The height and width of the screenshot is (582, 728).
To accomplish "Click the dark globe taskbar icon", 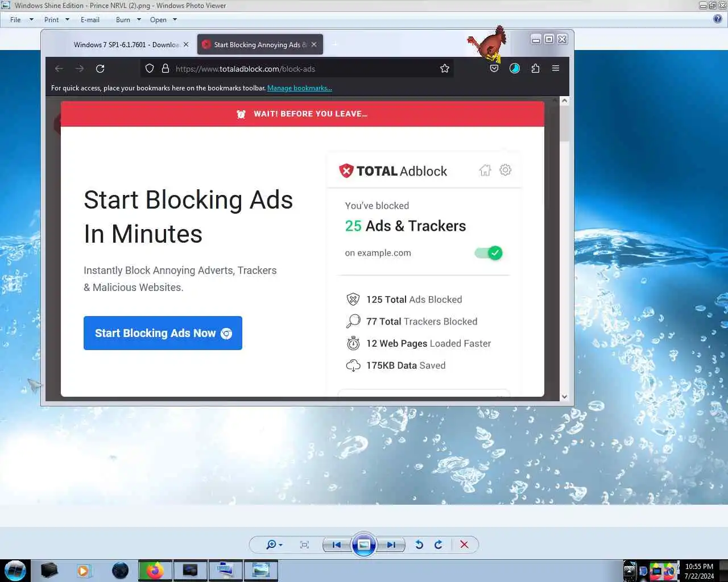I will 120,570.
